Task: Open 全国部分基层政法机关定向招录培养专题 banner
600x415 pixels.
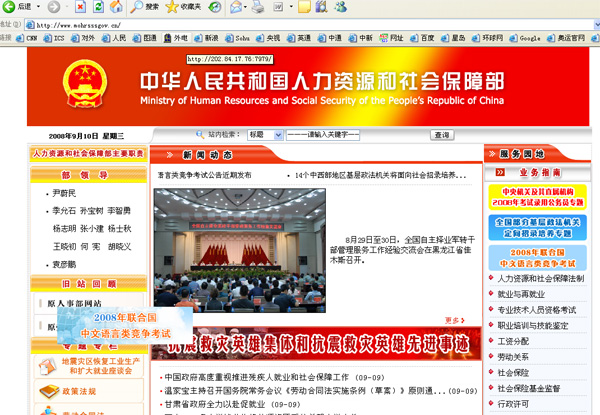Action: point(537,228)
